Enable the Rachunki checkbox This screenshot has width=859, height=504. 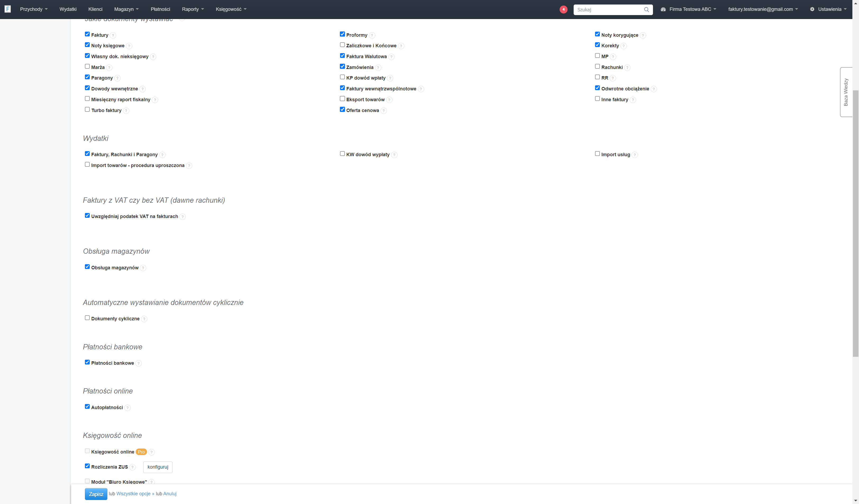597,66
